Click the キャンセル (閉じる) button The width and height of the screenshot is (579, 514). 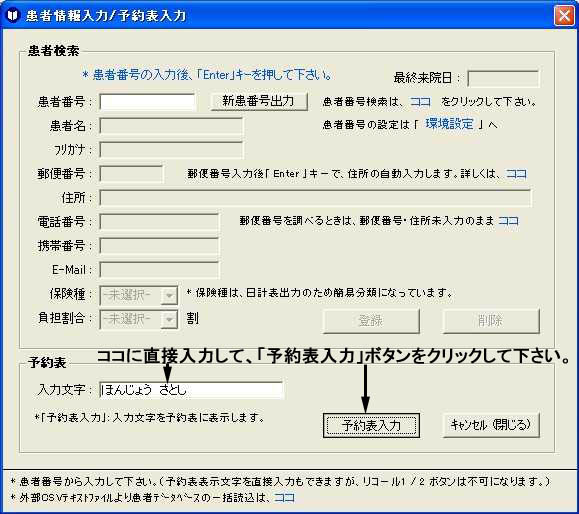[491, 425]
